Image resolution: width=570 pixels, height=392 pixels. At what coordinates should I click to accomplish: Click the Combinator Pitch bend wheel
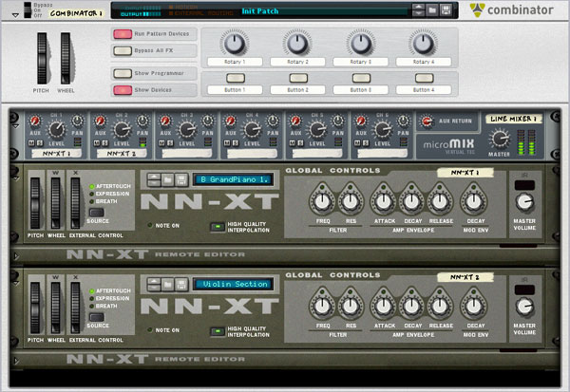tap(41, 57)
